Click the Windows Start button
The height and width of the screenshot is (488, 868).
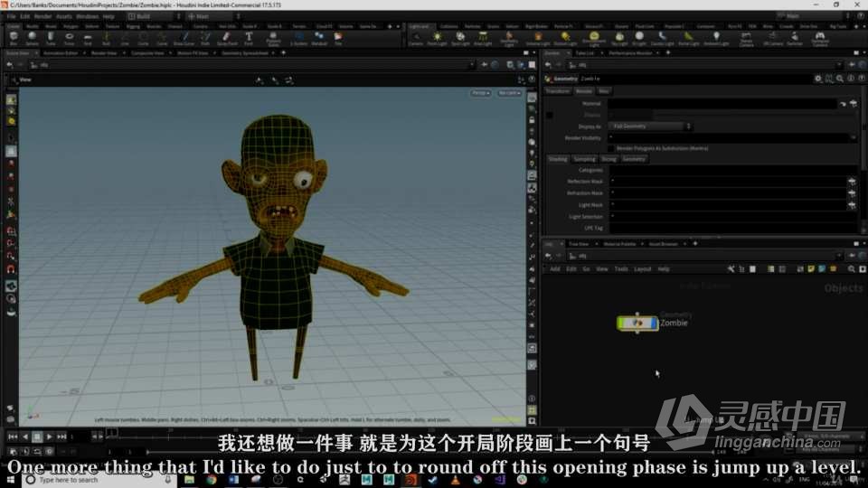point(11,480)
